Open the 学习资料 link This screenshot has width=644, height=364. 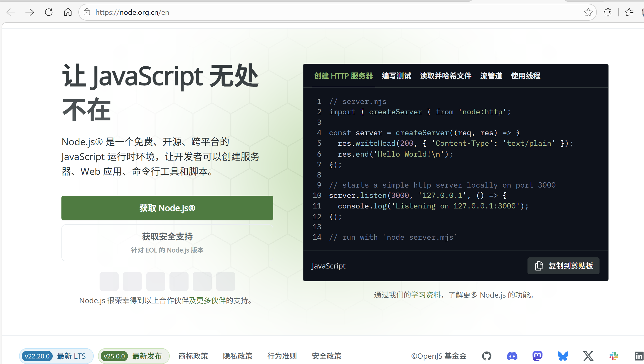click(x=426, y=295)
